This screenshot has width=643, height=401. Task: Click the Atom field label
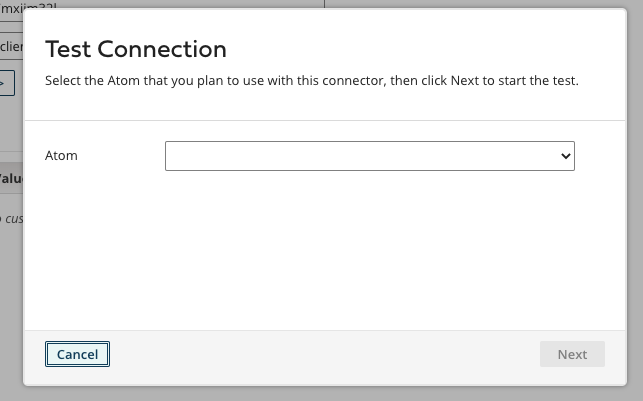pyautogui.click(x=62, y=156)
